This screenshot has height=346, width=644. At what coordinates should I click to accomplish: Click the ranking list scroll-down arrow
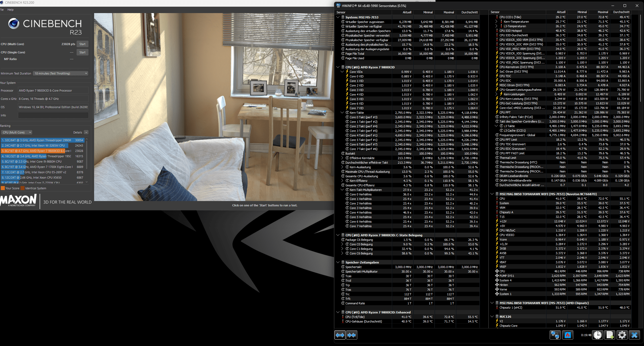pyautogui.click(x=87, y=182)
